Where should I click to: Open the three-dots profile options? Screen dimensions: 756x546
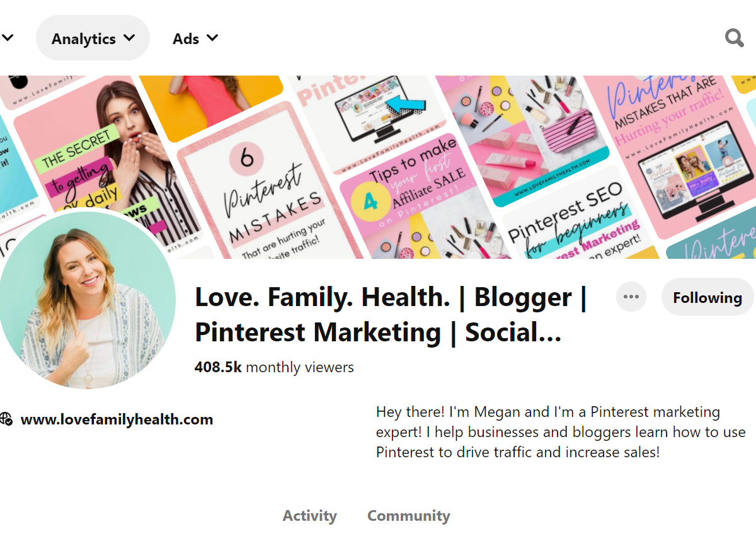[631, 297]
